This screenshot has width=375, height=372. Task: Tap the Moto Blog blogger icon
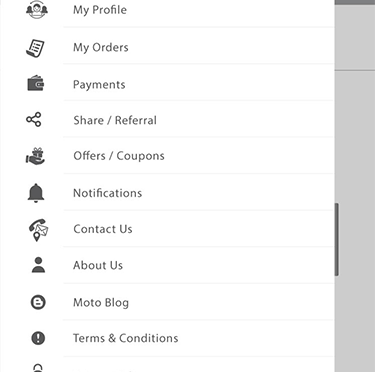[x=38, y=302]
